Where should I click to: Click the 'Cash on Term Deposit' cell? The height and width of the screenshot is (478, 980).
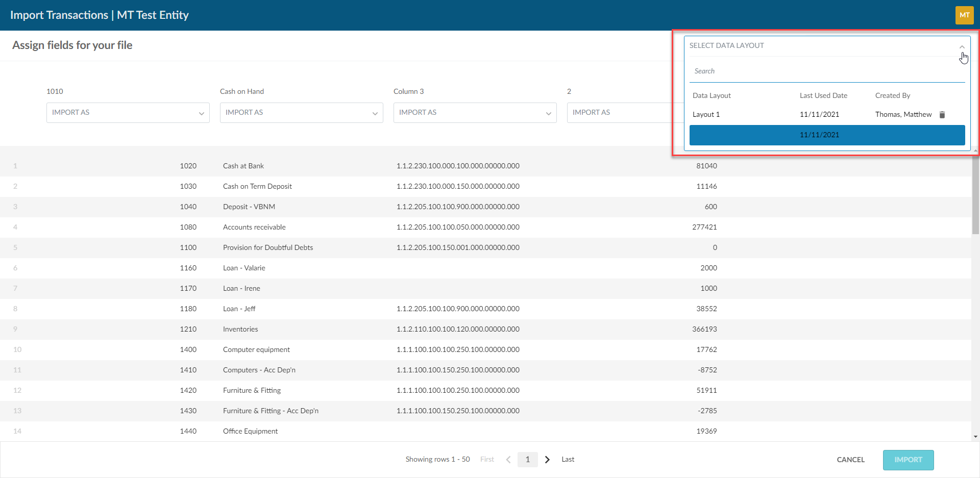[x=257, y=187]
